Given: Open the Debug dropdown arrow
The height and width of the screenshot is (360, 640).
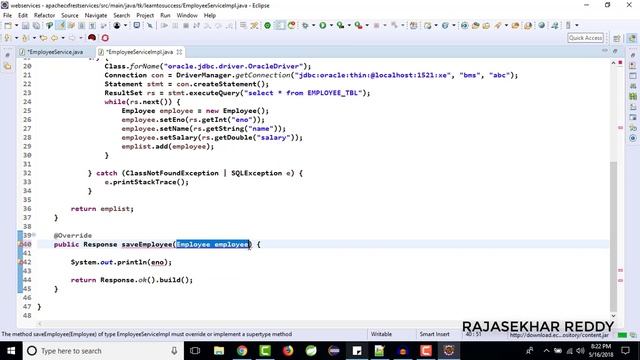Looking at the screenshot, I should click(313, 25).
